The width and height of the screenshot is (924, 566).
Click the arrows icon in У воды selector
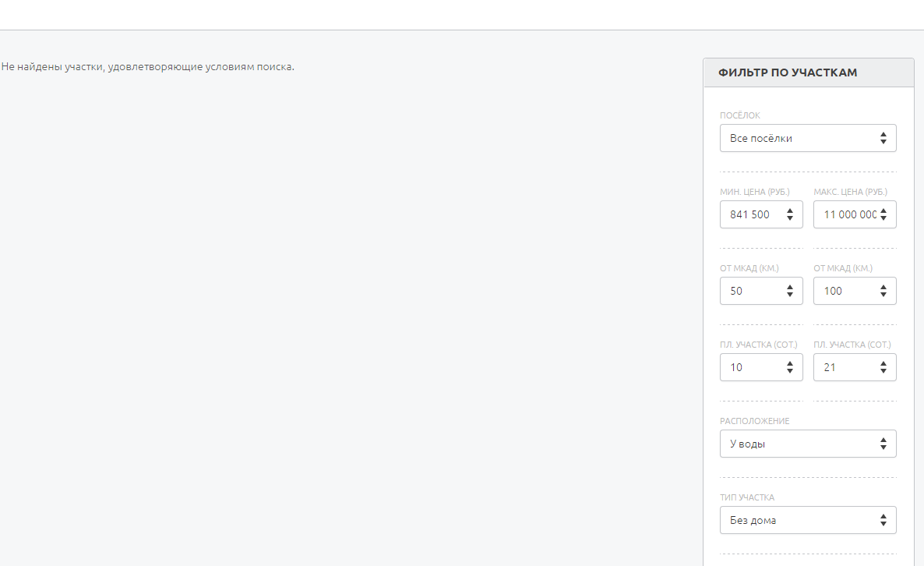(x=883, y=444)
